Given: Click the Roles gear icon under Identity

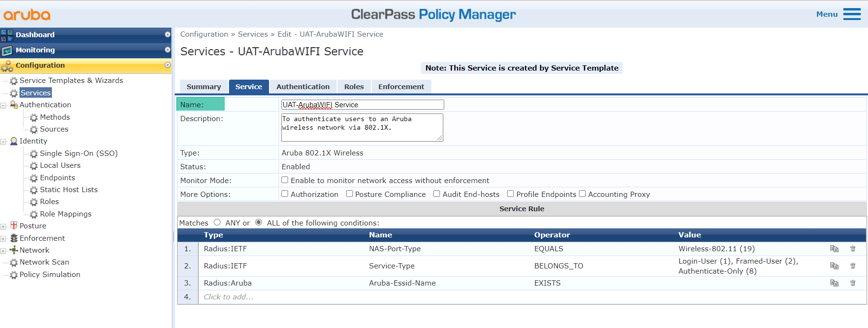Looking at the screenshot, I should click(34, 203).
